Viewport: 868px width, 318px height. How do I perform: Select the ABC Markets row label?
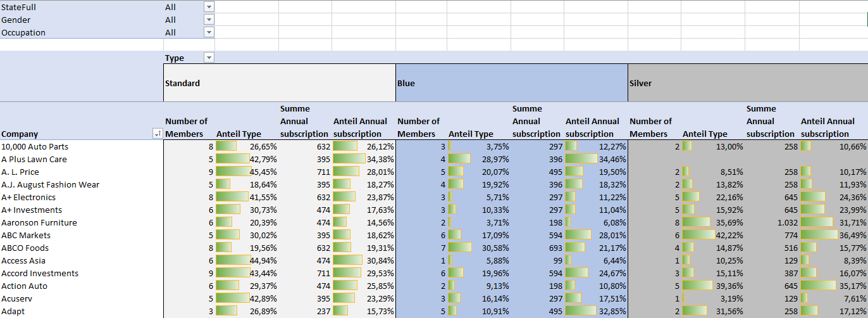[82, 235]
